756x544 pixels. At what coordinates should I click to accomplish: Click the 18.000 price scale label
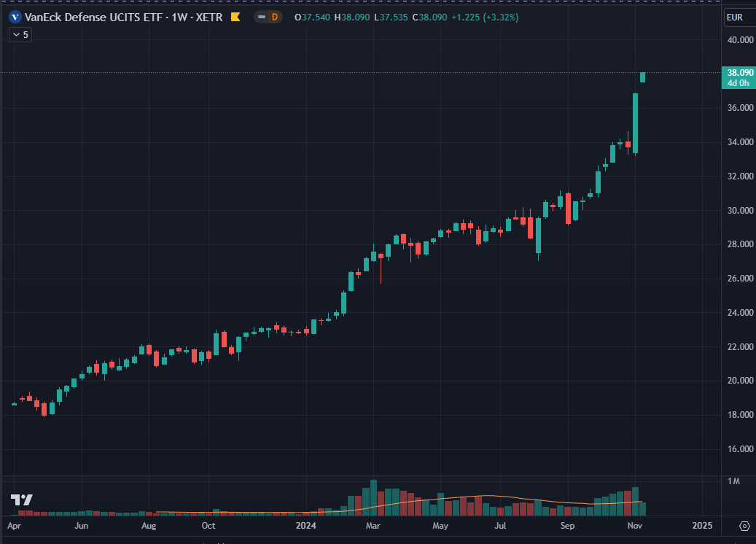click(740, 415)
